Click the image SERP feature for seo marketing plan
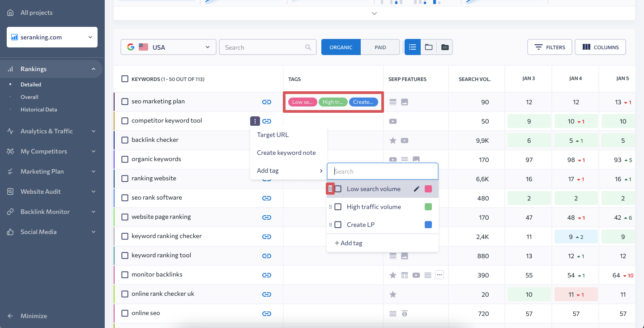644x328 pixels. pos(405,102)
